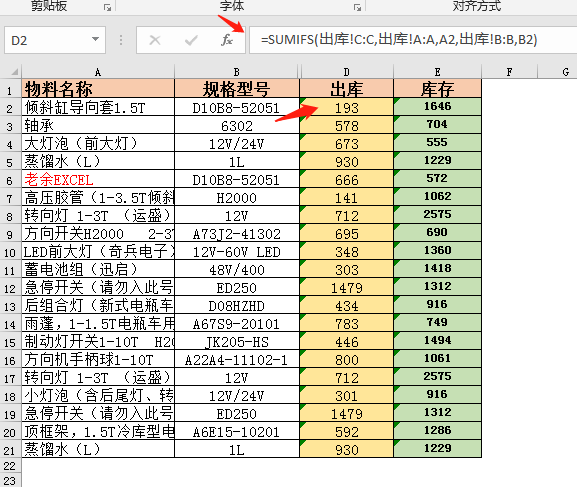Click specification cell D08HZHD
Screen dimensions: 577x487
pyautogui.click(x=237, y=306)
